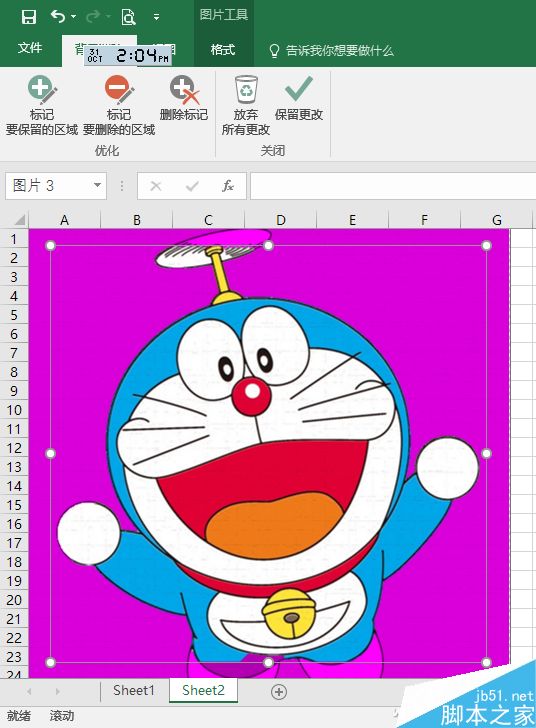Click the formula bar Cancel X icon
Viewport: 536px width, 728px height.
[x=156, y=186]
